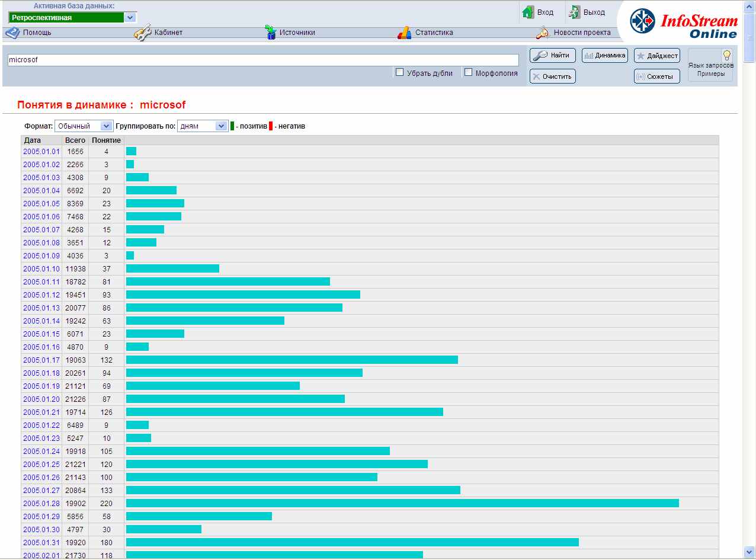Click the green позитив legend marker

tap(232, 126)
